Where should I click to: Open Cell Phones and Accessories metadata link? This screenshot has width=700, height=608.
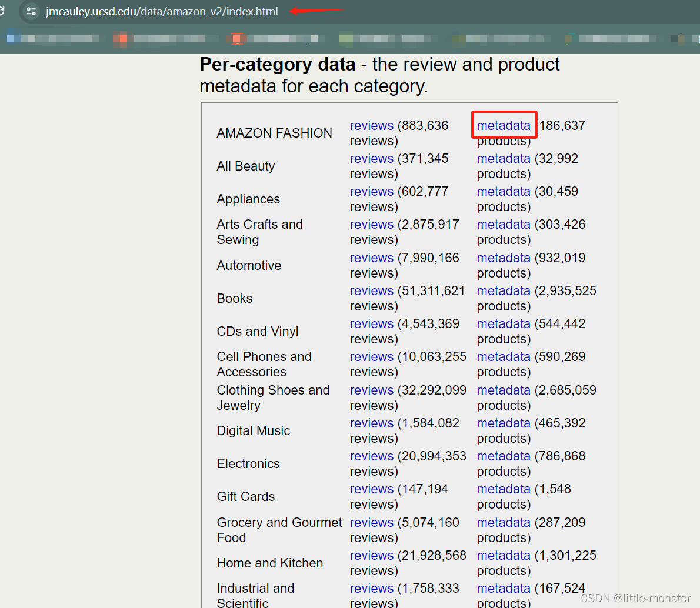coord(503,357)
